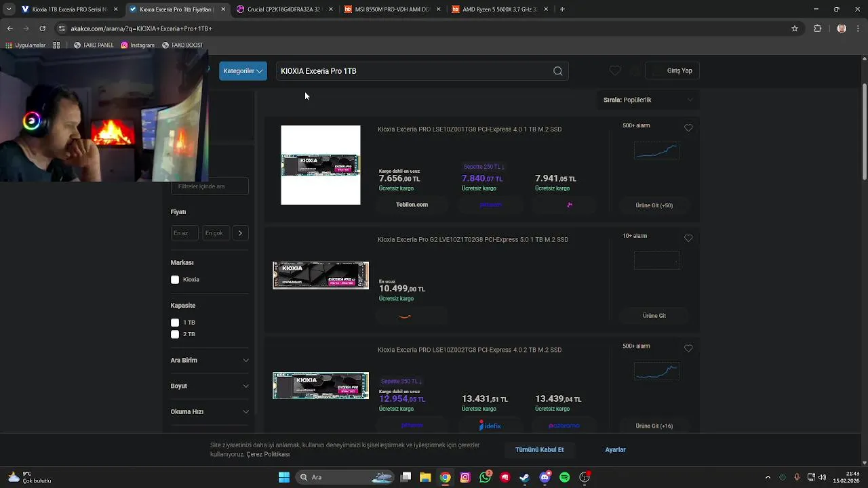Open the FAKO BOOST bookmark
Screen dimensions: 868x488
coord(182,45)
